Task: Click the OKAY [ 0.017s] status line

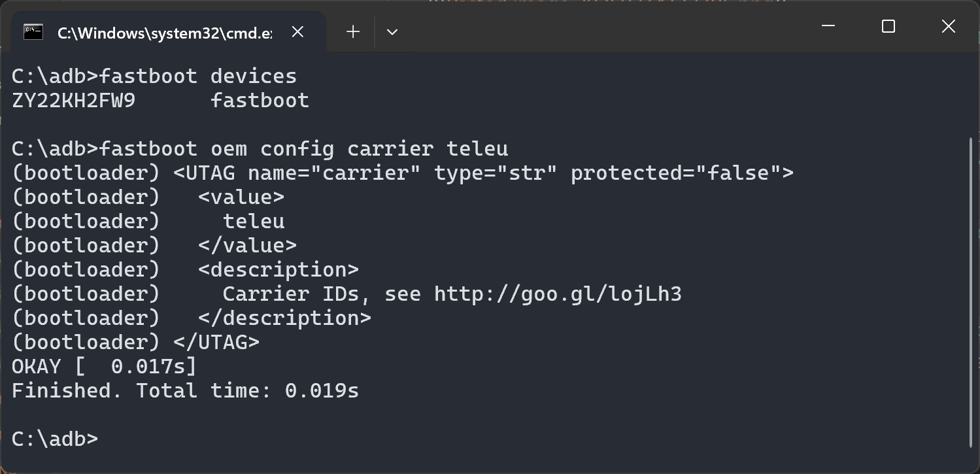Action: [x=103, y=367]
